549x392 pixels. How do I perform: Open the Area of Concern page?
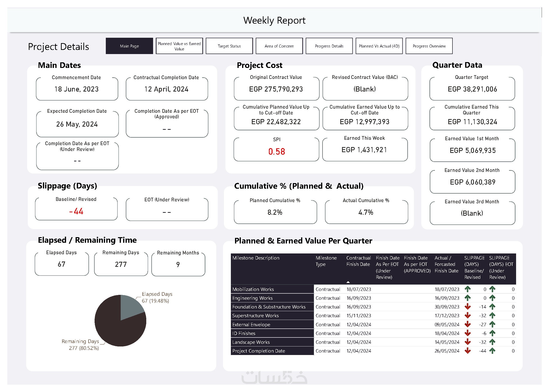pyautogui.click(x=279, y=46)
